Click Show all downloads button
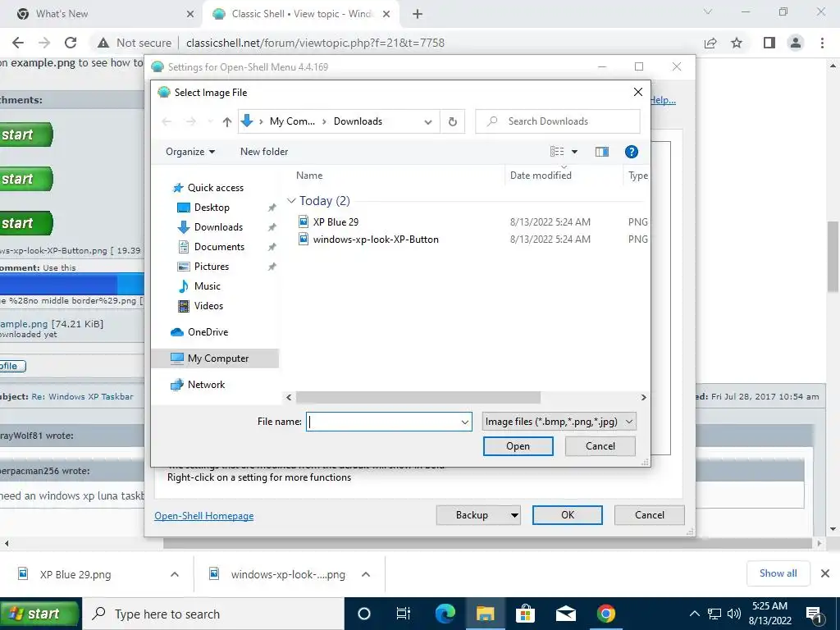This screenshot has width=840, height=630. 778,573
